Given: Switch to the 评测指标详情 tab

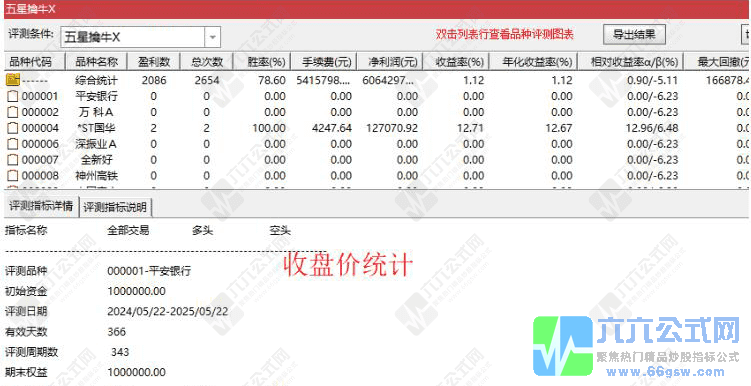Looking at the screenshot, I should click(x=41, y=207).
